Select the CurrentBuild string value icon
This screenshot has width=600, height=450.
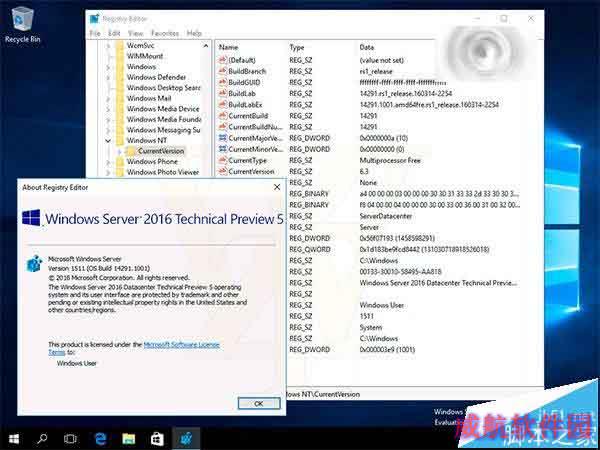click(223, 115)
